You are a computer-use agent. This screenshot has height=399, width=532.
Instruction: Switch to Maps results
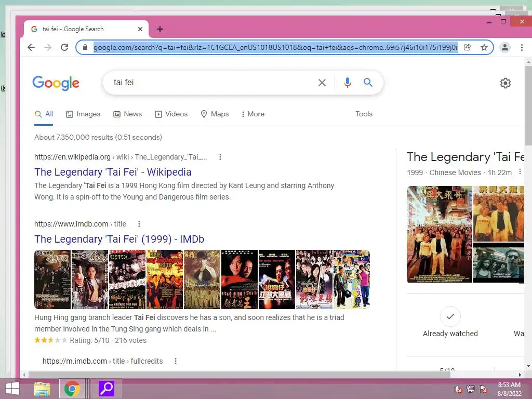(x=215, y=114)
